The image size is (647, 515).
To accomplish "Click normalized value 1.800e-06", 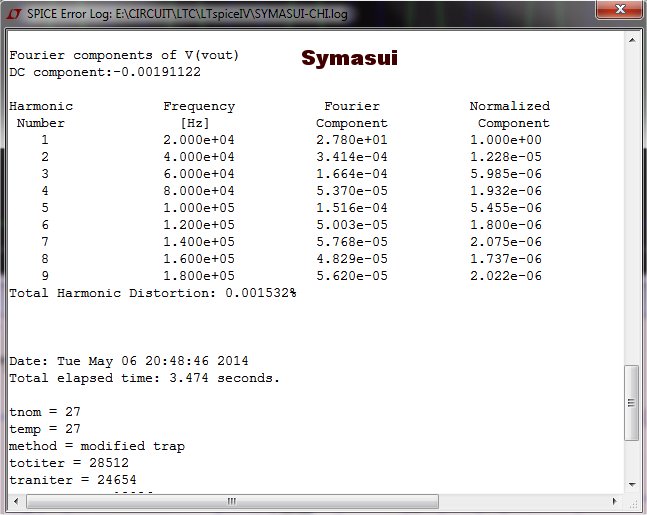I will [505, 224].
